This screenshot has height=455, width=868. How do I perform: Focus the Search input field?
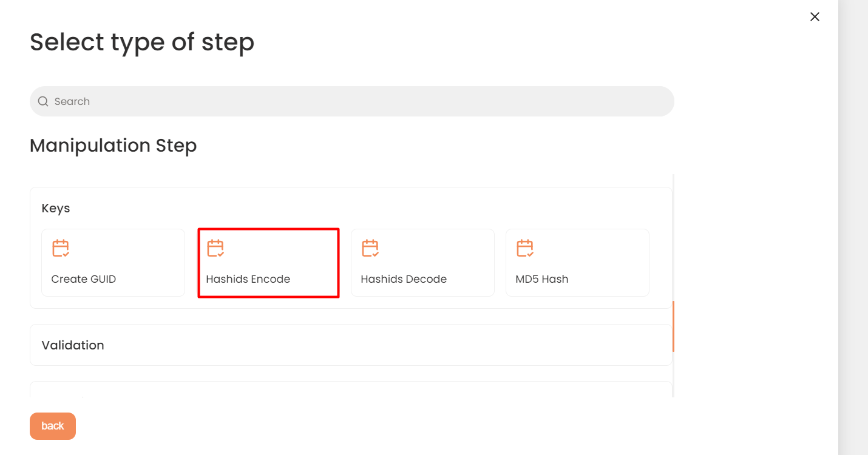tap(358, 101)
